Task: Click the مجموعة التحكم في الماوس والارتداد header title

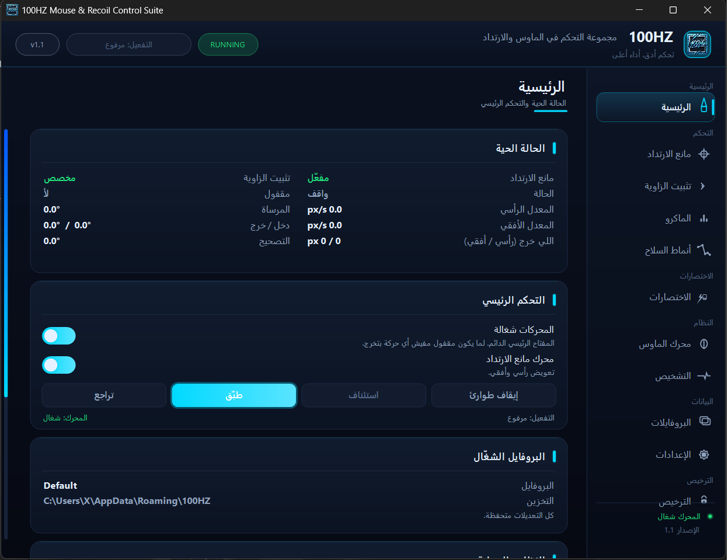Action: (549, 37)
